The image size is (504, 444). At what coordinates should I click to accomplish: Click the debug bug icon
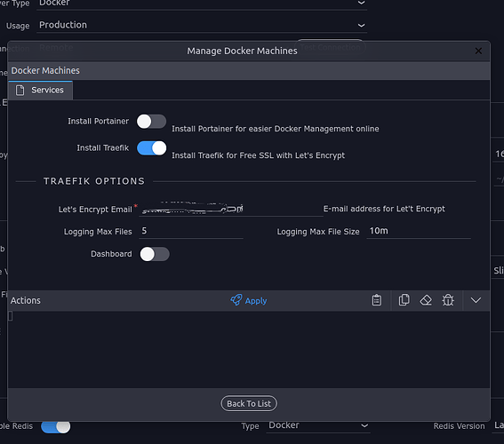pyautogui.click(x=448, y=300)
